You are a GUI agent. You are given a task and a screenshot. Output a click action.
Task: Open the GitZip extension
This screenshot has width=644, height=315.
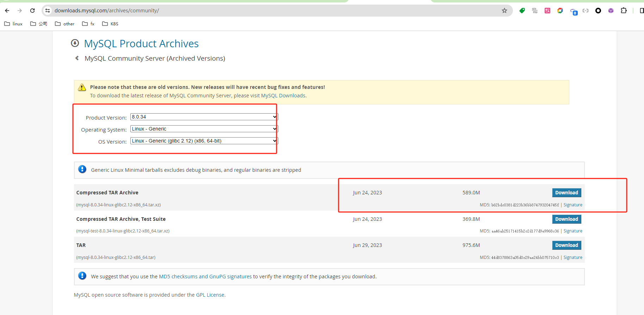pos(535,11)
